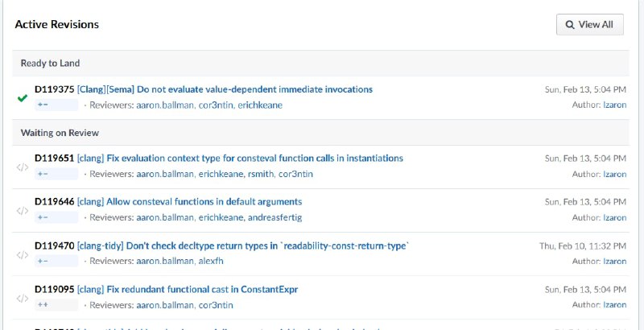Click the needs-review code icon for D119651
The height and width of the screenshot is (330, 644).
(23, 167)
